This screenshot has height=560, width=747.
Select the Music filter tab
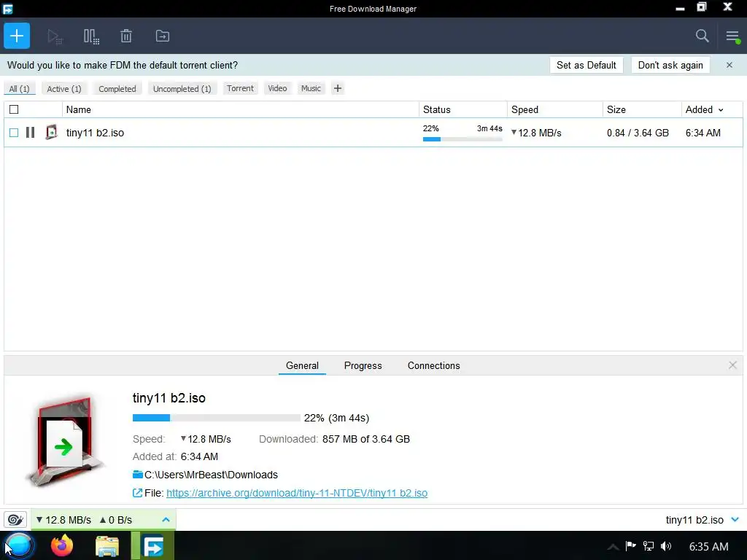[311, 88]
